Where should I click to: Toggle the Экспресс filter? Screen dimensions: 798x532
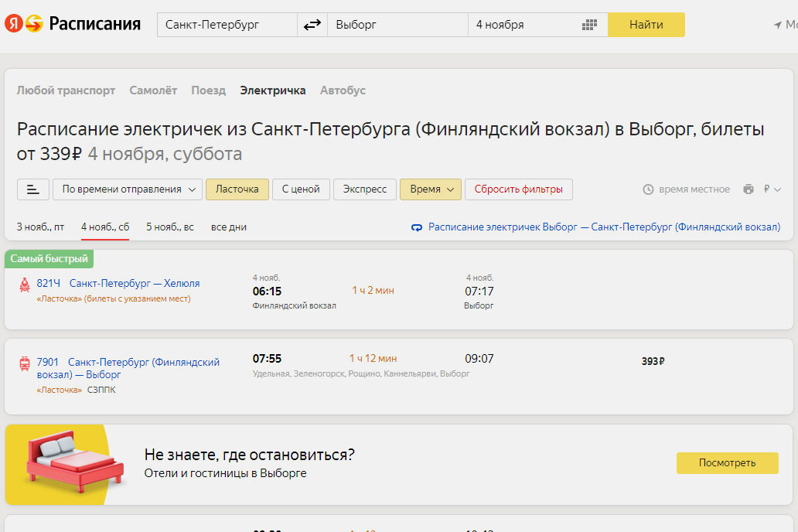click(x=365, y=189)
